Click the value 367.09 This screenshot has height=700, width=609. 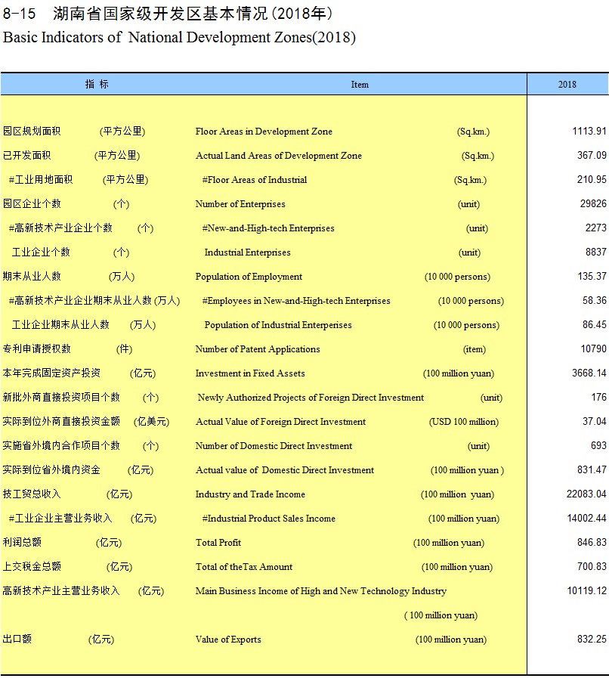coord(592,156)
